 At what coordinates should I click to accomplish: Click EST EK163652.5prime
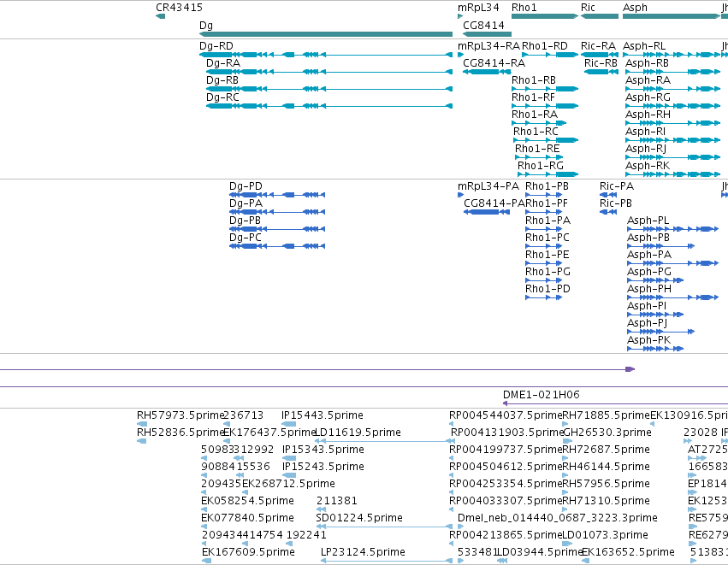tap(585, 561)
